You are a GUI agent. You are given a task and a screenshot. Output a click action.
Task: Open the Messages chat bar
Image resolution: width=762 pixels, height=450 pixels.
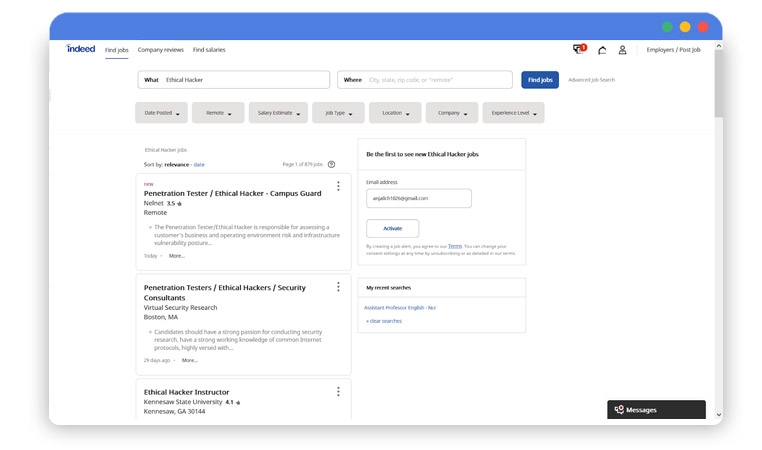[x=656, y=409]
